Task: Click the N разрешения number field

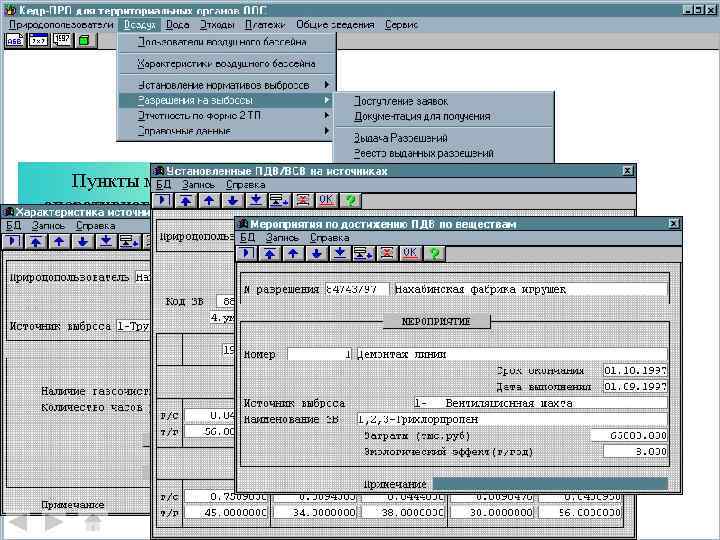Action: coord(357,289)
